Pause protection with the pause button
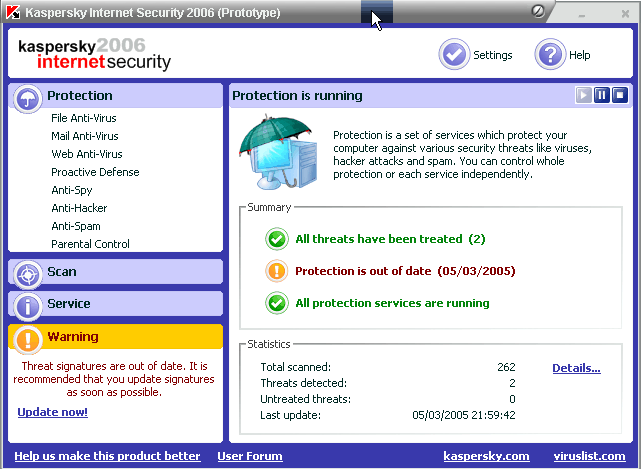This screenshot has height=469, width=641. click(x=602, y=95)
